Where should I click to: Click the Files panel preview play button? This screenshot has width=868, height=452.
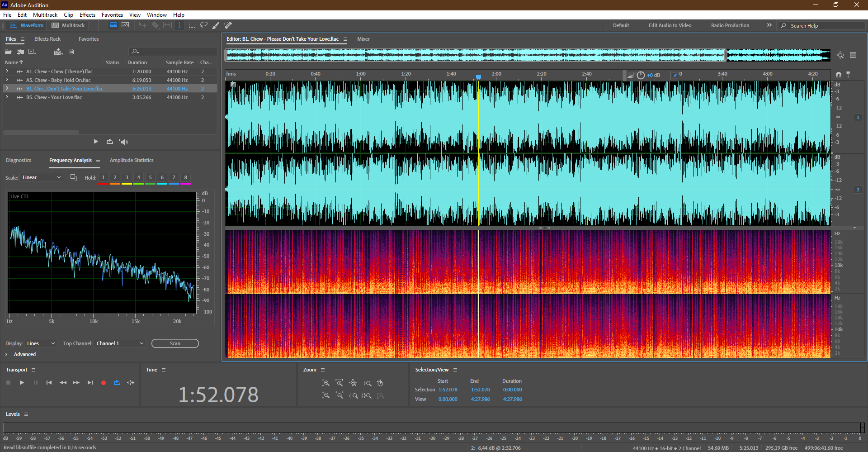pos(96,142)
